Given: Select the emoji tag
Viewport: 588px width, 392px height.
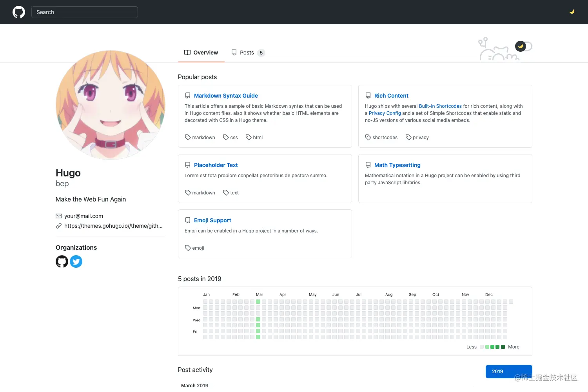Looking at the screenshot, I should click(x=194, y=248).
